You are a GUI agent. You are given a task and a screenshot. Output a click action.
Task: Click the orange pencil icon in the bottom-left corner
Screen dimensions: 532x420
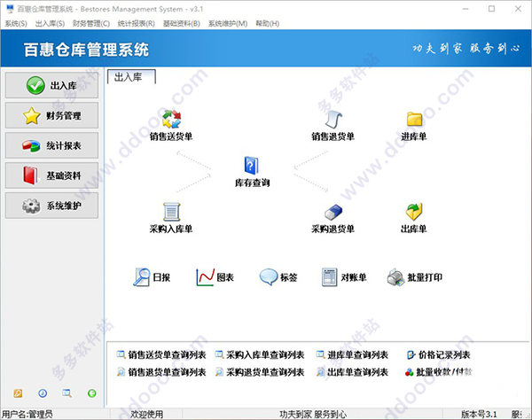(18, 393)
